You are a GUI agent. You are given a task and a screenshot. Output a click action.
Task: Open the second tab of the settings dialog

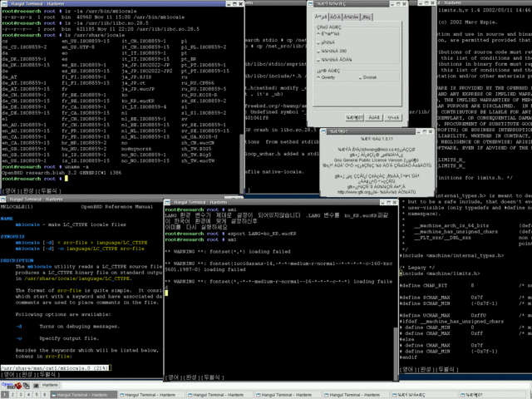click(335, 17)
